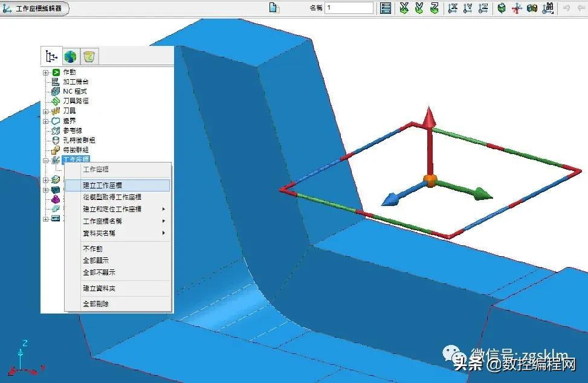Screen dimensions: 588x383
Task: Click the orange workplane origin sphere
Action: 430,181
